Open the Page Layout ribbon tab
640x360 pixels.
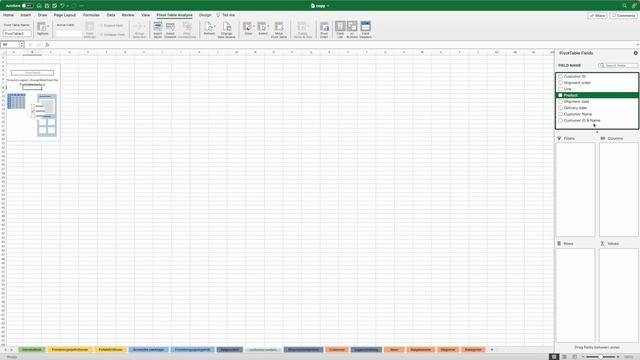(65, 15)
